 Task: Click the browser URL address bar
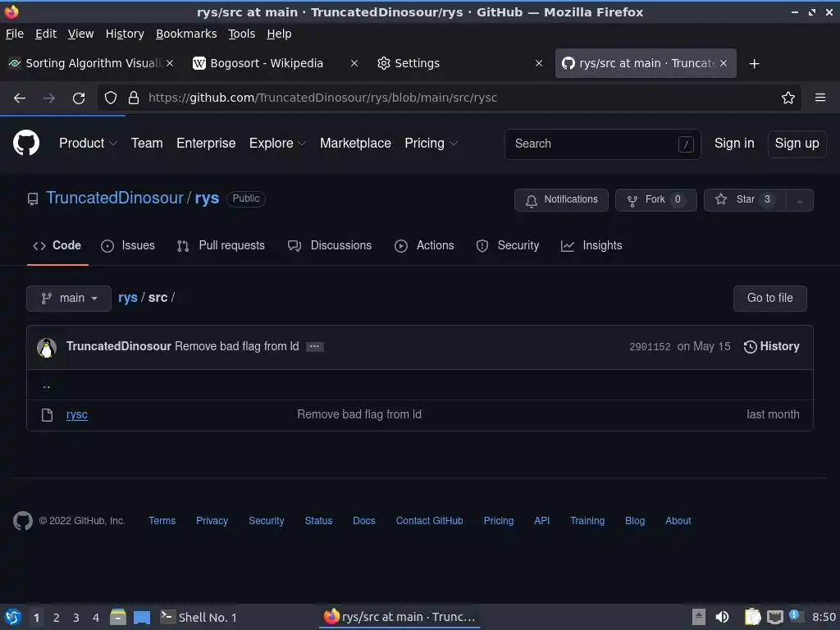450,98
